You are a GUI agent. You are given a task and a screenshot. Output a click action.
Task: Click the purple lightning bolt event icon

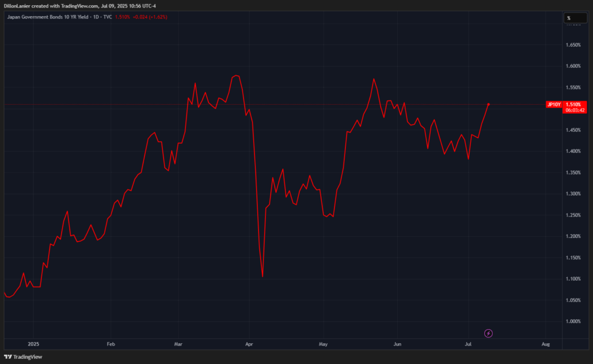[488, 333]
